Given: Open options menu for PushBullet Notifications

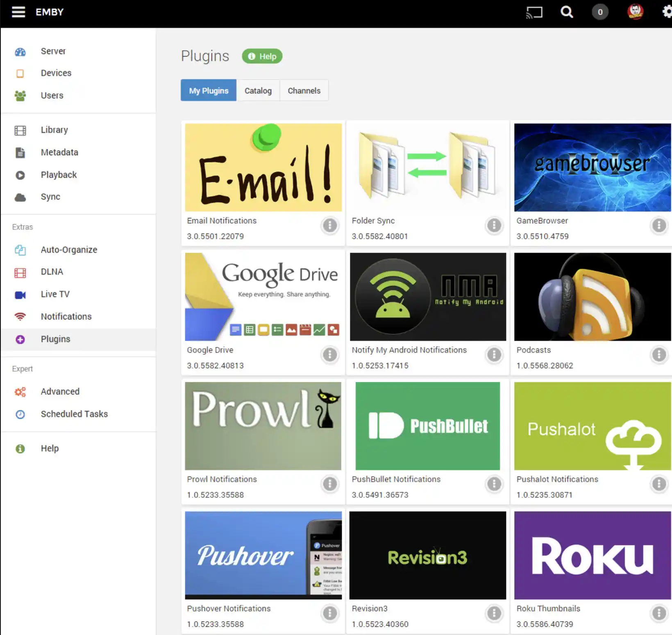Looking at the screenshot, I should point(494,484).
